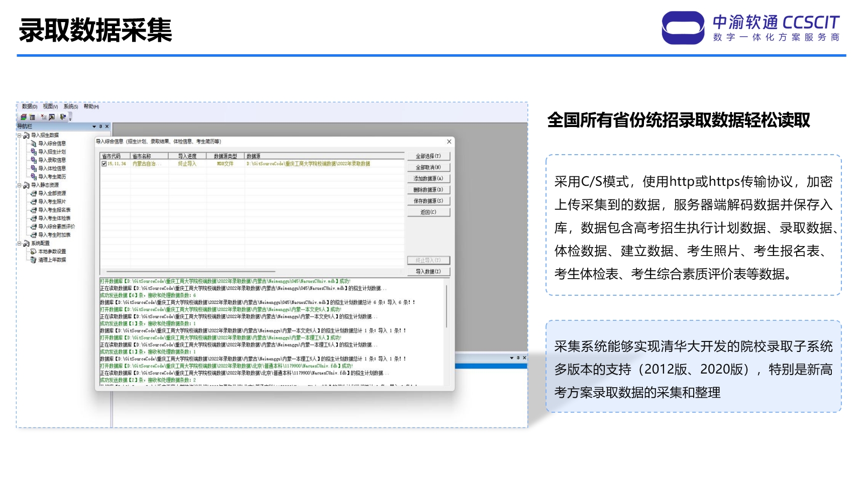Pin the bottom-right docked panel
The height and width of the screenshot is (477, 868).
click(x=518, y=358)
